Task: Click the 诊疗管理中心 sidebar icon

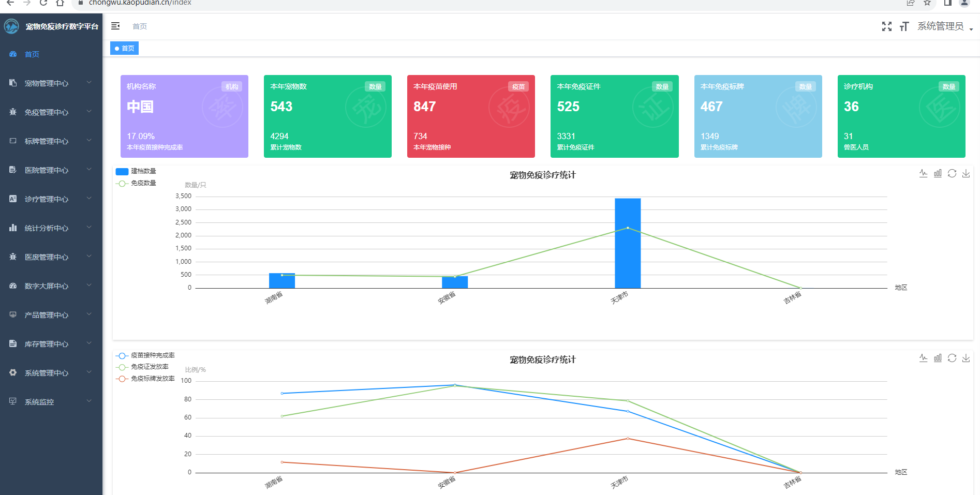Action: tap(13, 199)
